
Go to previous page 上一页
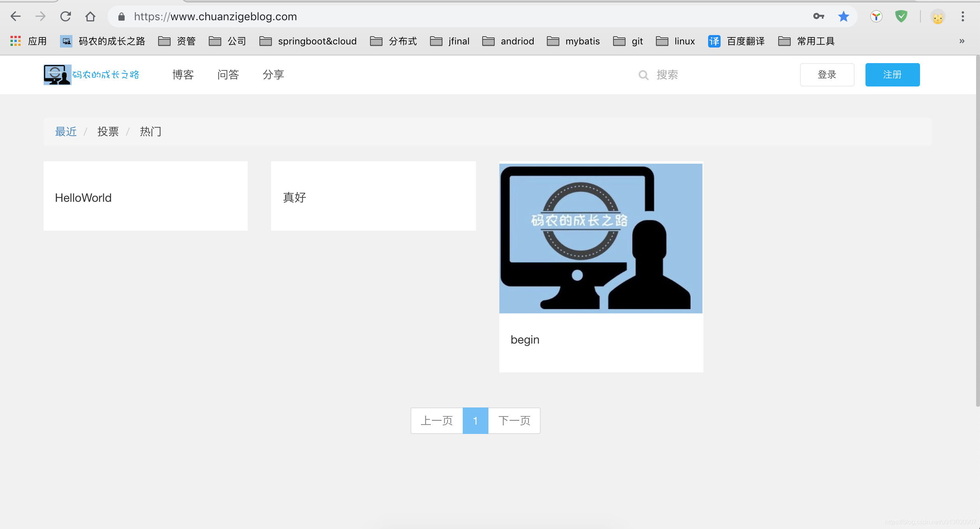pos(437,421)
